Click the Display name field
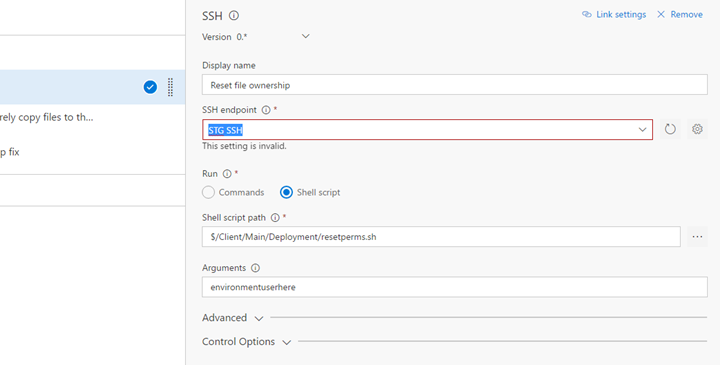 455,85
